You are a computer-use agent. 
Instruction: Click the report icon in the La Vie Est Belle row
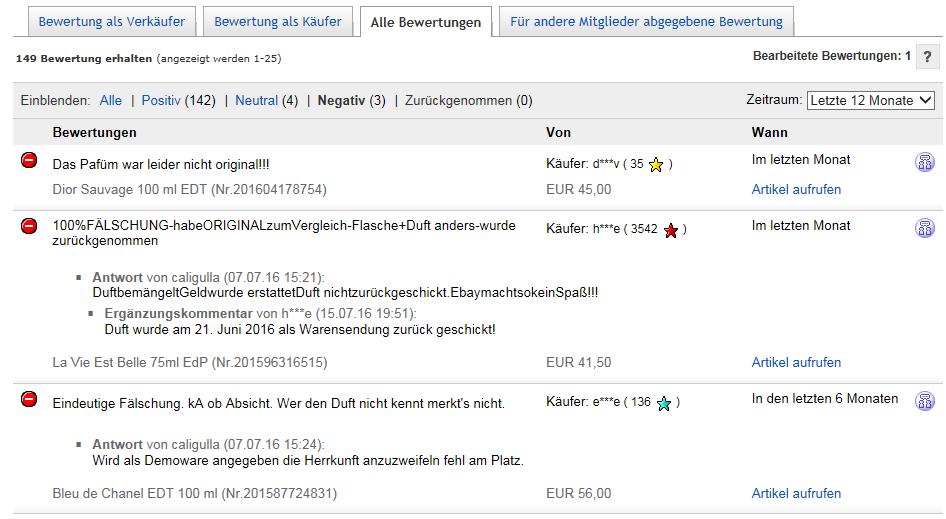pyautogui.click(x=925, y=228)
